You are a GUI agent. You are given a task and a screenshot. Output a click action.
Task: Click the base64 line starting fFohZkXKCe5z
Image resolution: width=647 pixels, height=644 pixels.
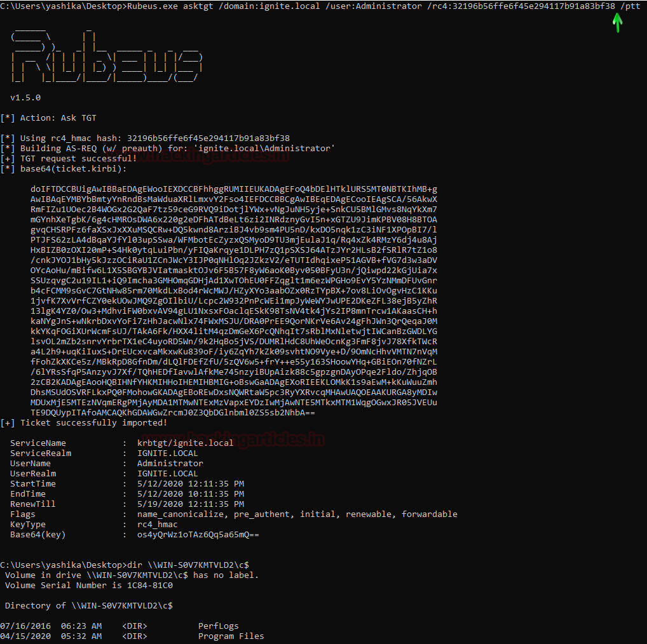click(234, 362)
